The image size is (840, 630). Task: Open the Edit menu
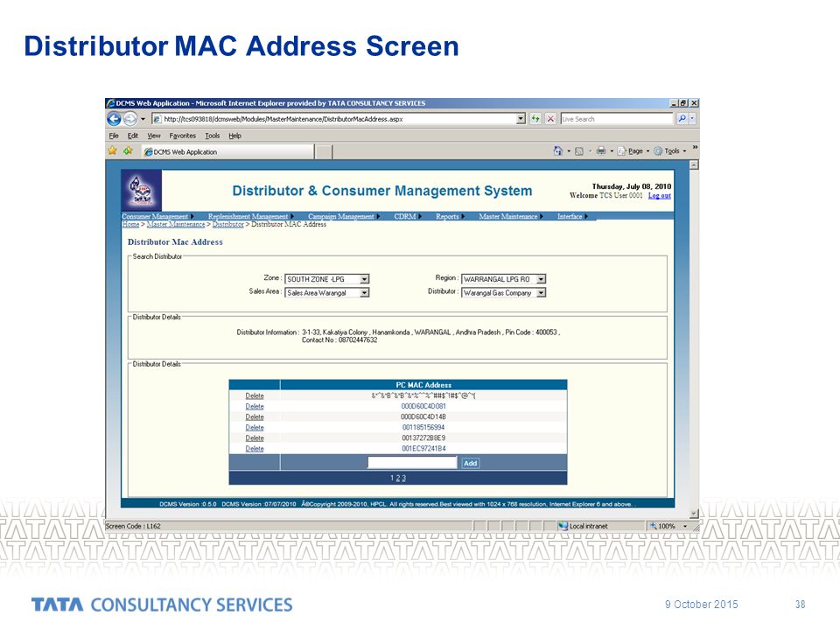133,136
